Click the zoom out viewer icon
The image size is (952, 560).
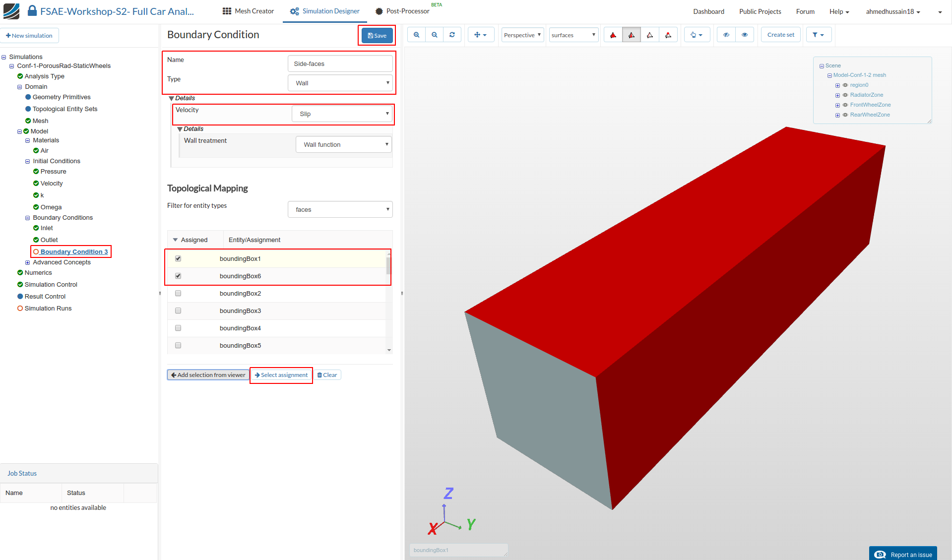[x=434, y=35]
